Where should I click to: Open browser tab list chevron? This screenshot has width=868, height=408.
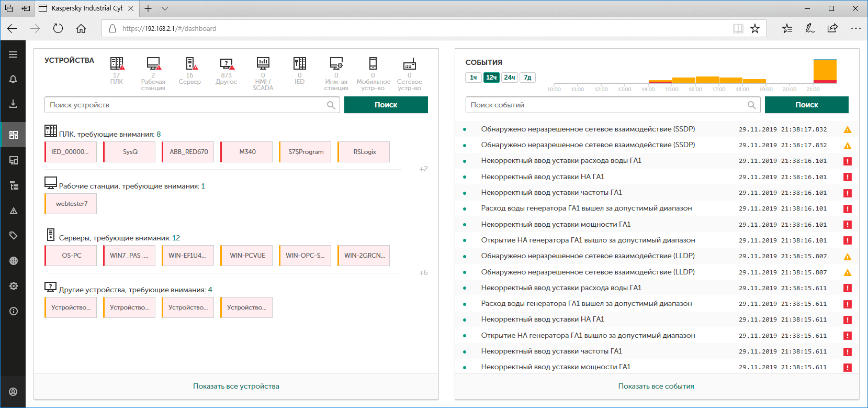click(165, 8)
